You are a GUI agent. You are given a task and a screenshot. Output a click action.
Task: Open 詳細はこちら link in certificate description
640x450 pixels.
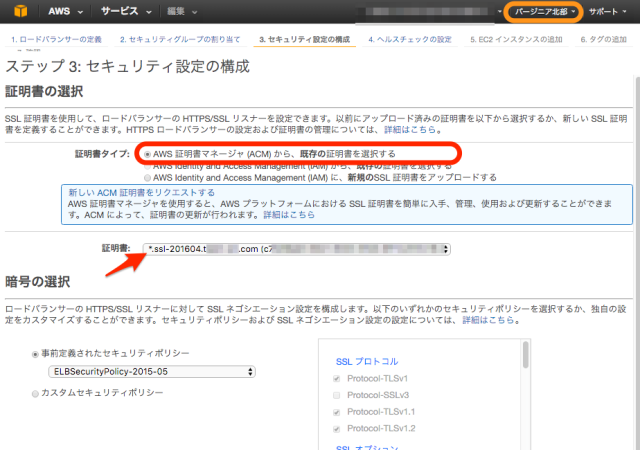(410, 130)
